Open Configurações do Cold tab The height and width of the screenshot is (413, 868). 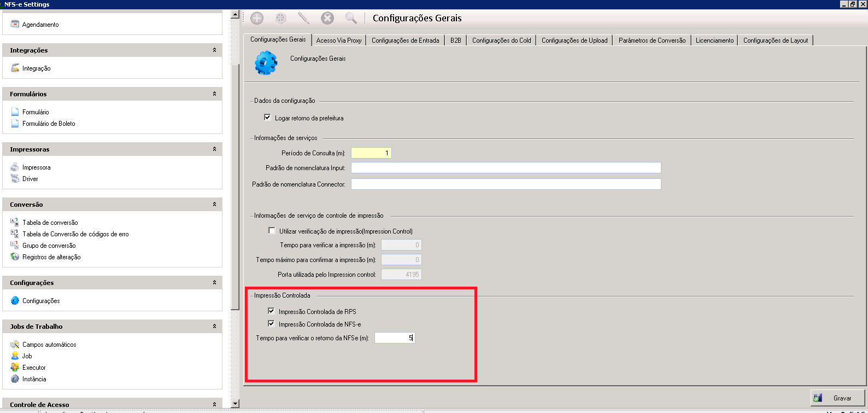pyautogui.click(x=502, y=40)
